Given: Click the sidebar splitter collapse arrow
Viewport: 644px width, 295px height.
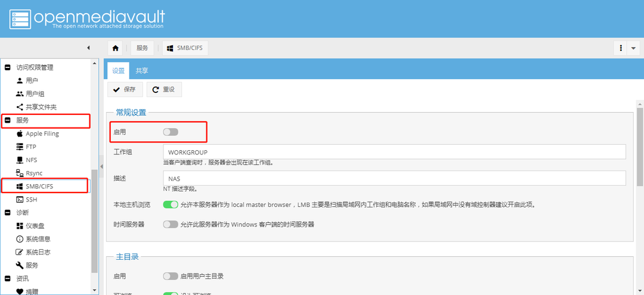Looking at the screenshot, I should [x=101, y=166].
